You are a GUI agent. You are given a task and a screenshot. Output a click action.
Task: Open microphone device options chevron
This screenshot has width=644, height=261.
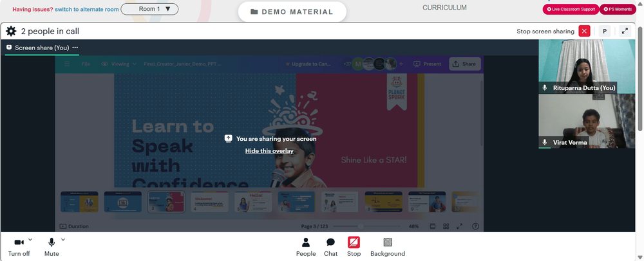coord(63,240)
